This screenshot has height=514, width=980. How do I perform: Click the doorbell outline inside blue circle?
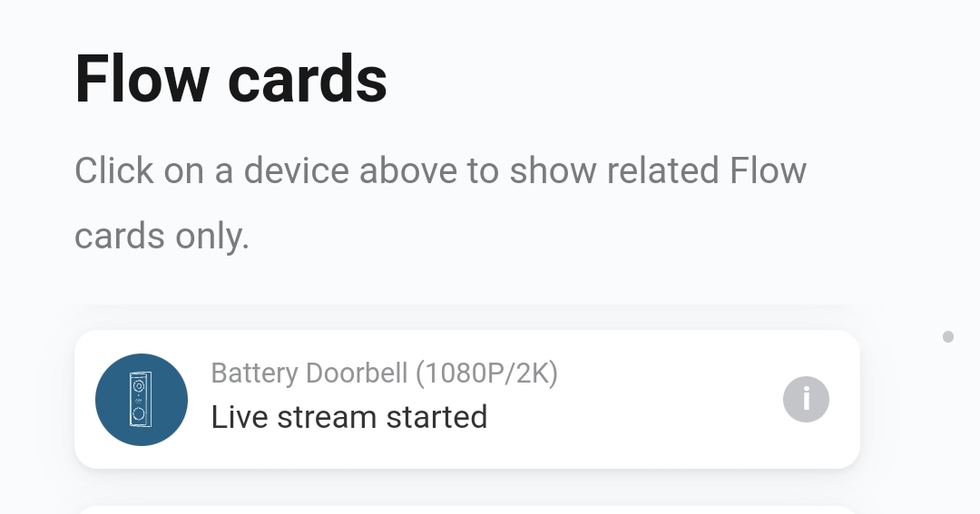pyautogui.click(x=141, y=400)
